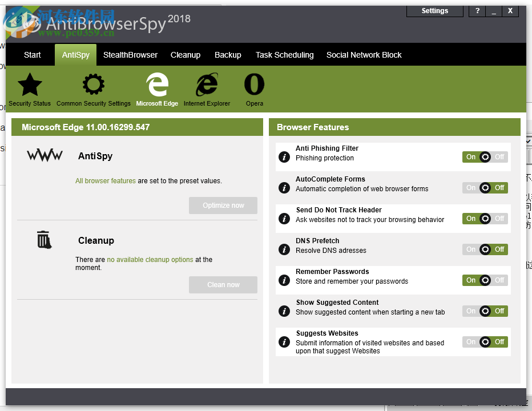The width and height of the screenshot is (532, 411).
Task: Click the WWW AntiSpy icon
Action: 45,155
